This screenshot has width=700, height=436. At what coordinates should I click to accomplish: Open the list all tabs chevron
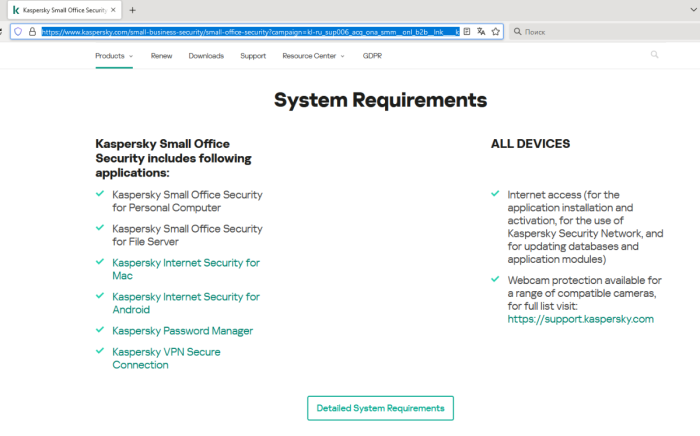click(x=693, y=10)
